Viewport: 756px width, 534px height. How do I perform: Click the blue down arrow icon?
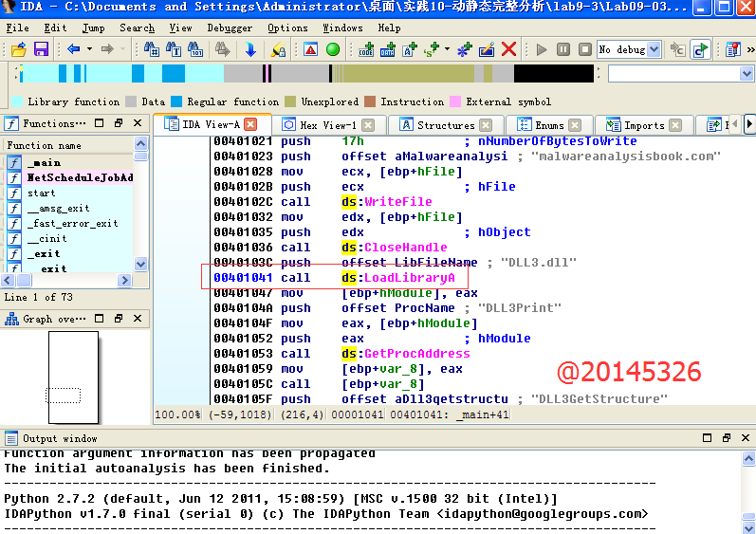250,49
